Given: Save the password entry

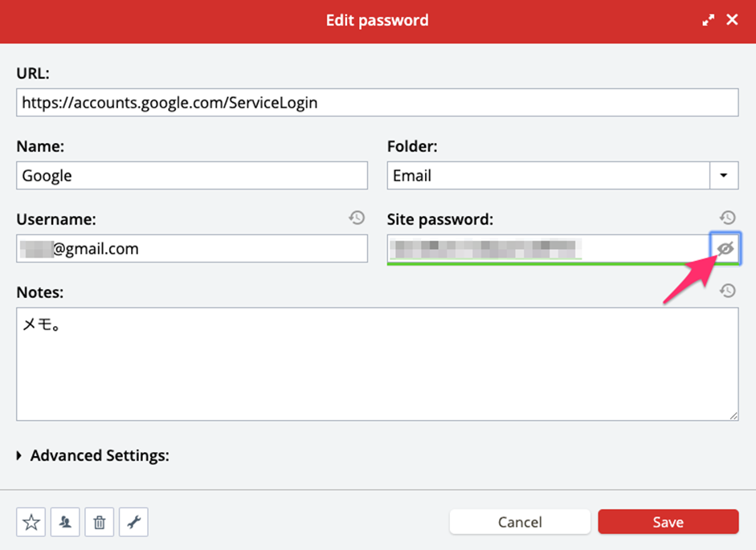Looking at the screenshot, I should coord(668,522).
